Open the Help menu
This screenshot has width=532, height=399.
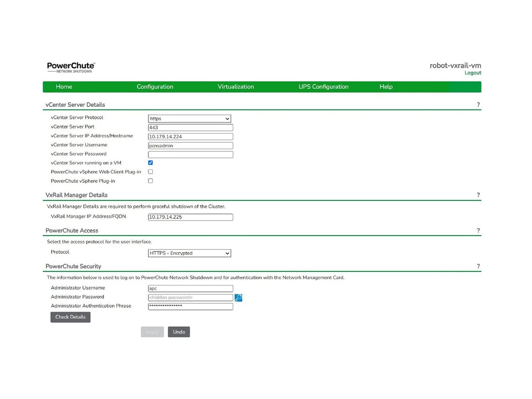coord(386,86)
